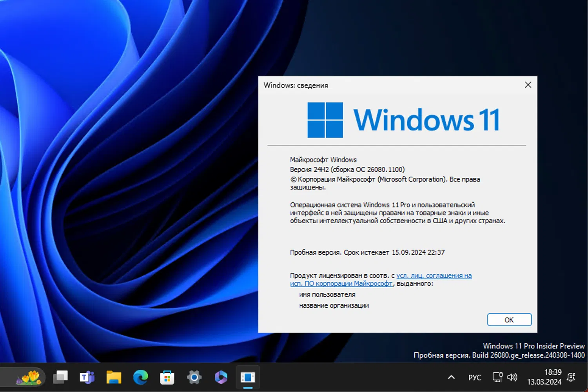
Task: Dismiss the Windows: сведения dialog via X
Action: click(528, 84)
